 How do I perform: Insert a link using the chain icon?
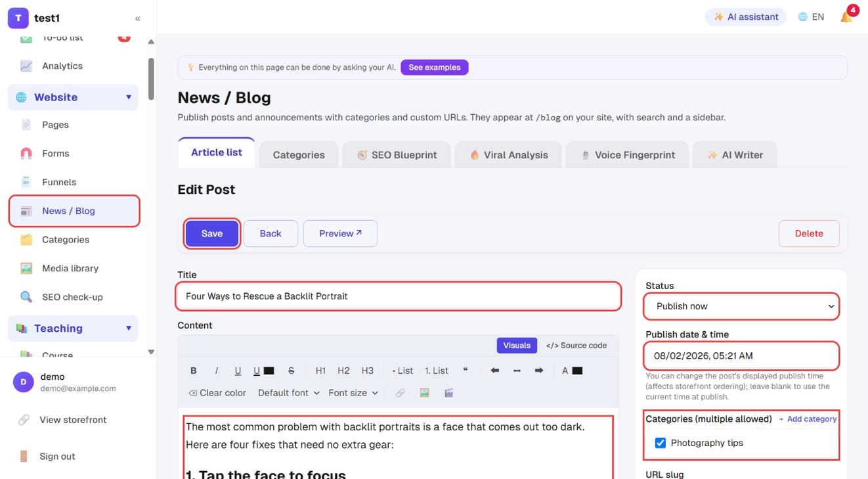(x=400, y=393)
